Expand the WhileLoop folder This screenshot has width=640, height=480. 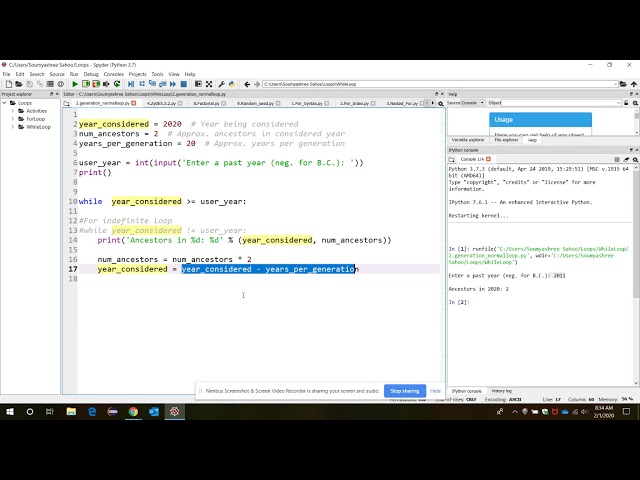13,127
